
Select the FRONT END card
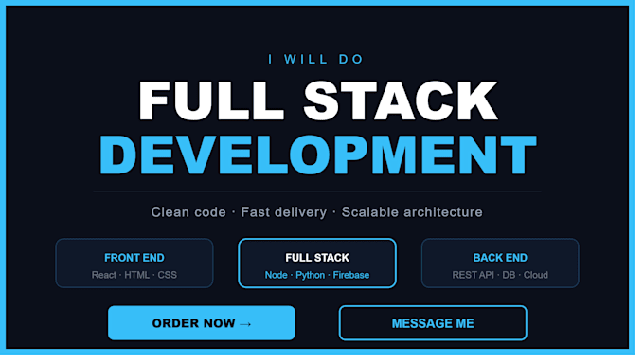point(134,263)
